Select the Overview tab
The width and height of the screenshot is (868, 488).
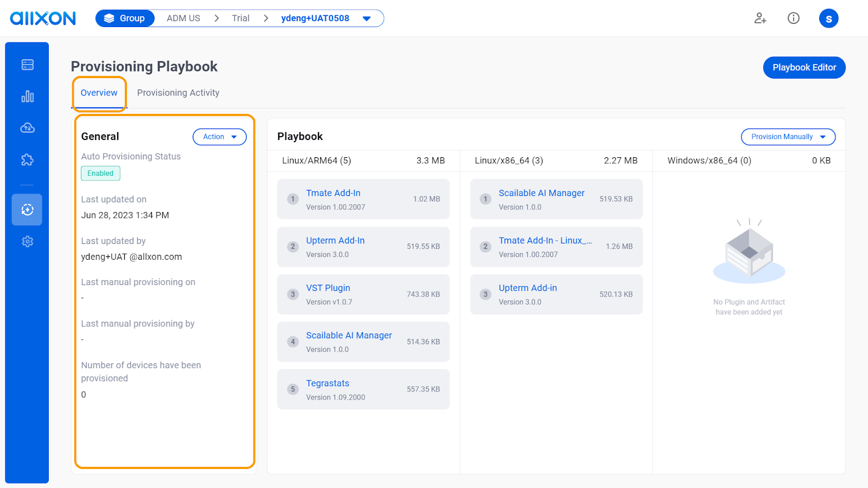point(99,93)
